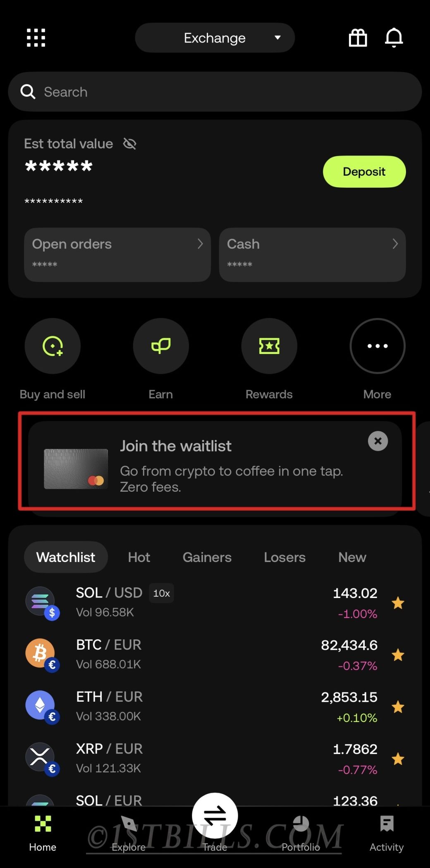430x868 pixels.
Task: Open the apps grid menu icon
Action: point(36,38)
